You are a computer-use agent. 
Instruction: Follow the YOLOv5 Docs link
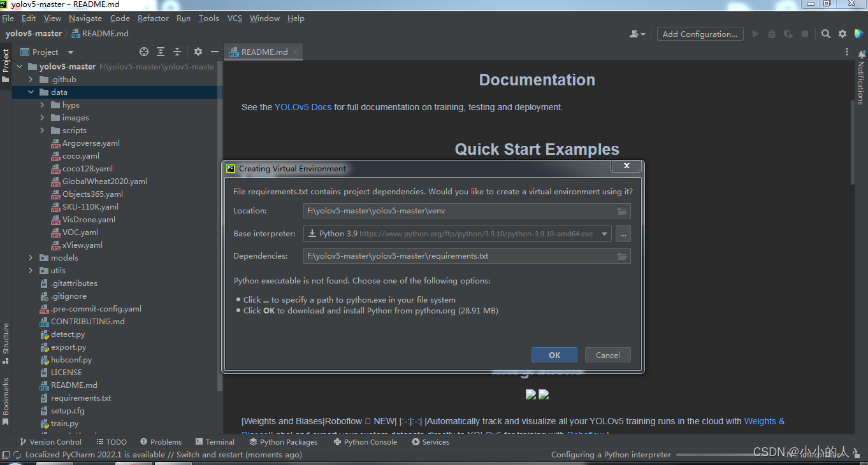click(x=303, y=107)
